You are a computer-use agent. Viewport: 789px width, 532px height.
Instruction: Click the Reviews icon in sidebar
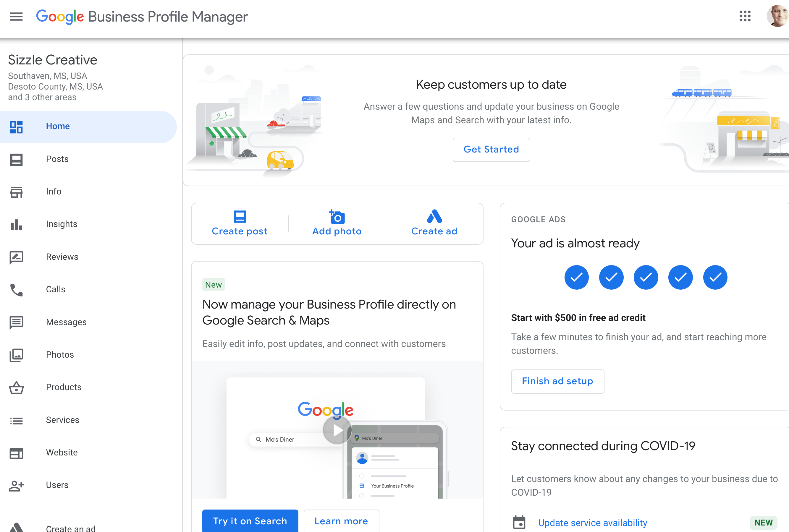point(16,257)
